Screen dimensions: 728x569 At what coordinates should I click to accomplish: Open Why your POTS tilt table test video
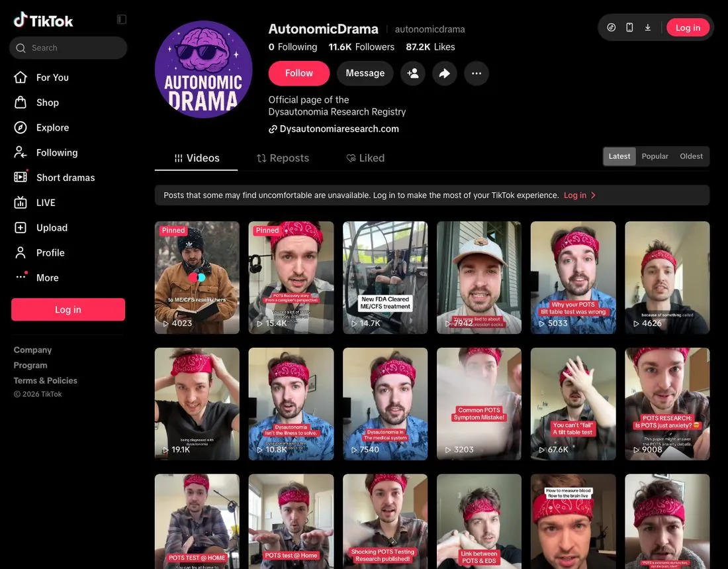tap(573, 278)
